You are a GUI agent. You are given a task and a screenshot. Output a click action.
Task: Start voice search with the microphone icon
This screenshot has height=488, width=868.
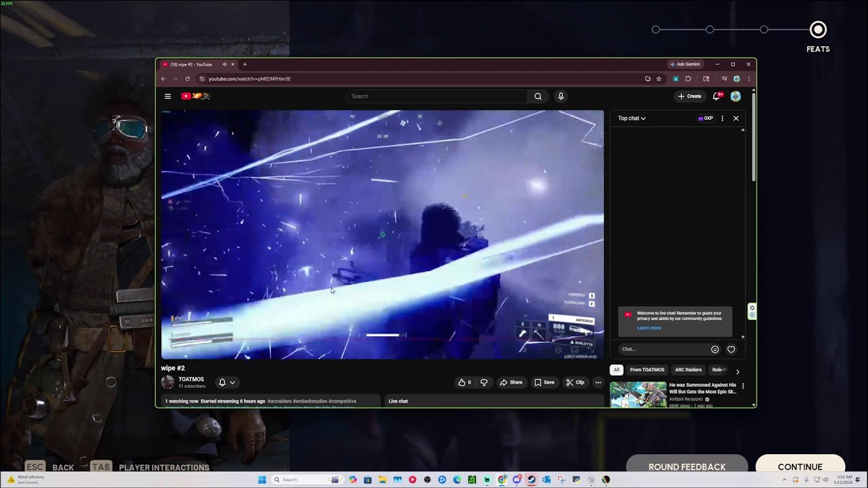click(561, 96)
